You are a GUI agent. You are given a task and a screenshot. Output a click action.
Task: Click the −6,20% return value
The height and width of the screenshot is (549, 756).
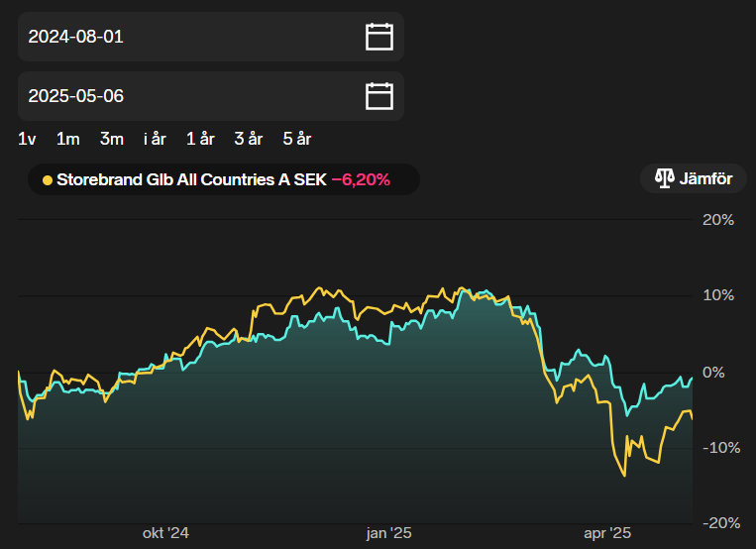tap(361, 180)
